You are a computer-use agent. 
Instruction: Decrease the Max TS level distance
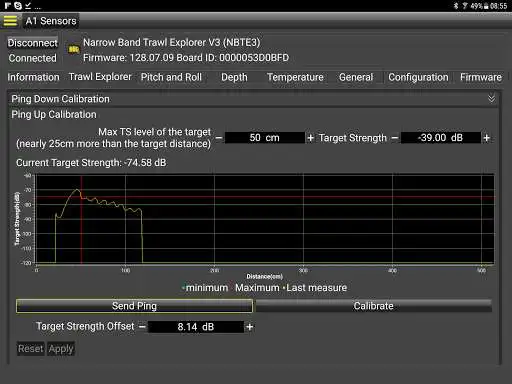219,138
